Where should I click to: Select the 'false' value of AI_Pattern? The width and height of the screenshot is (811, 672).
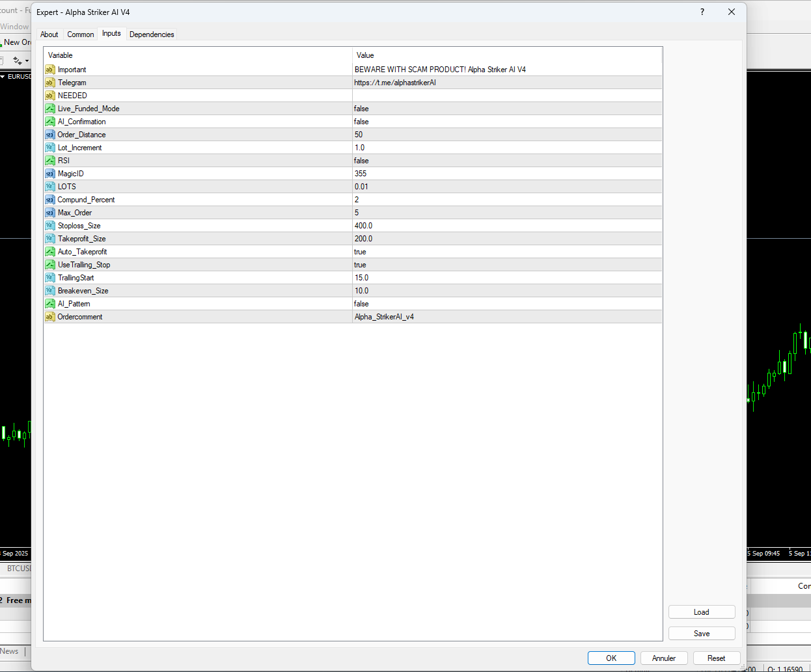pyautogui.click(x=507, y=304)
